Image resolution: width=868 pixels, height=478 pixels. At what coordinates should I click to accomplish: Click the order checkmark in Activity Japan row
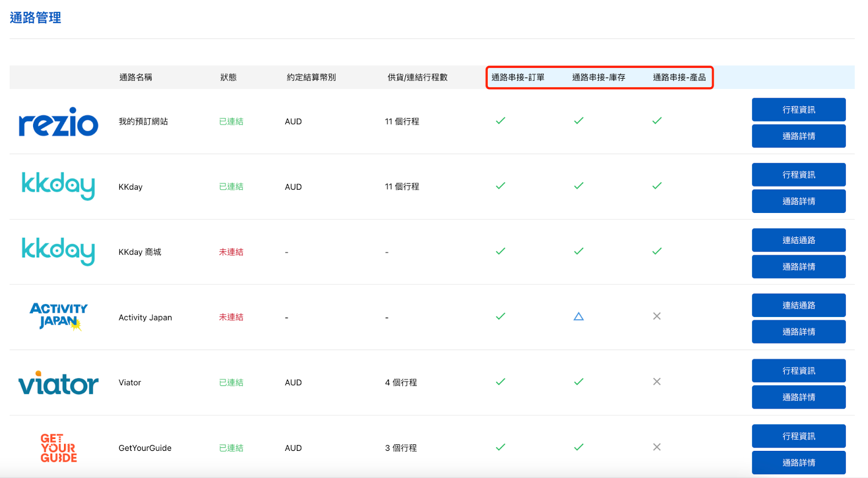(x=500, y=316)
